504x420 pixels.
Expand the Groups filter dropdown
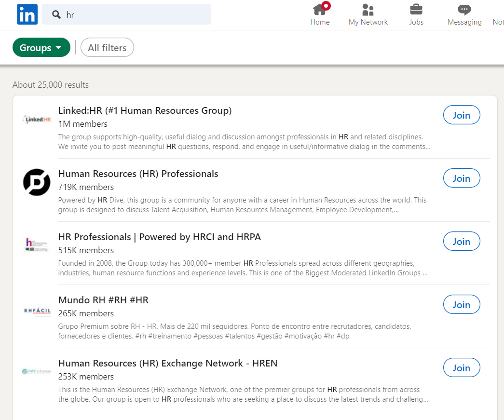coord(41,48)
